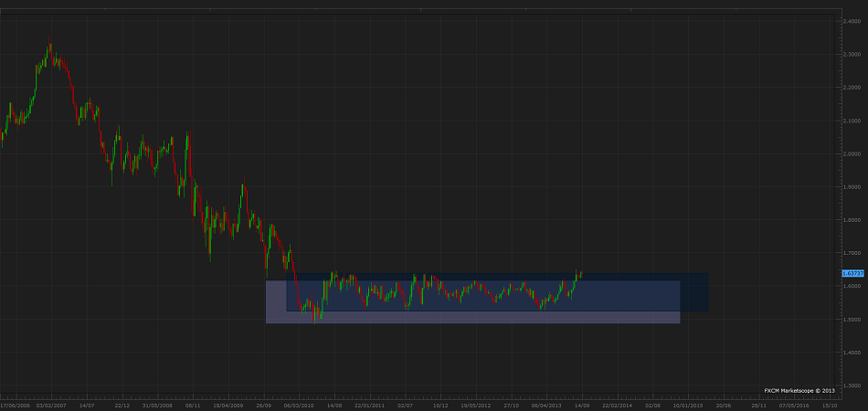
Task: Click the 07/05/2016 date axis label
Action: (793, 403)
